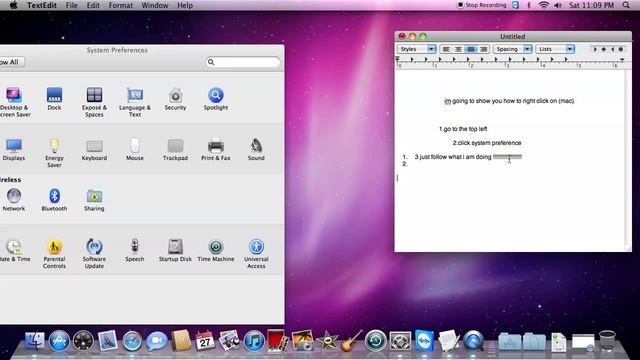Open the Window menu
This screenshot has width=640, height=360.
pos(155,5)
